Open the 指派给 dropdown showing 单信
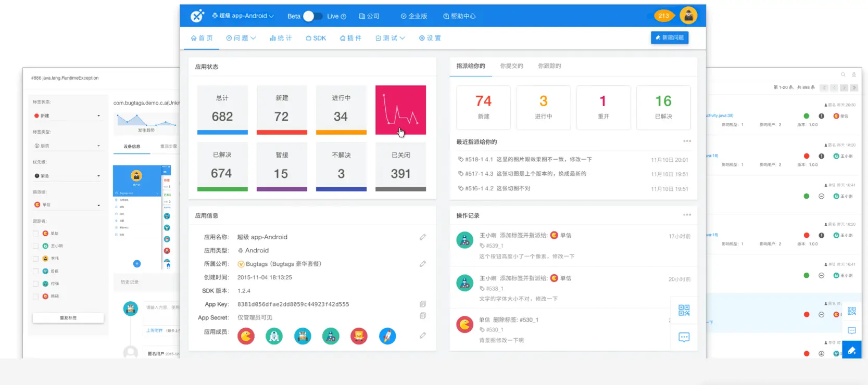The width and height of the screenshot is (868, 385). 67,205
